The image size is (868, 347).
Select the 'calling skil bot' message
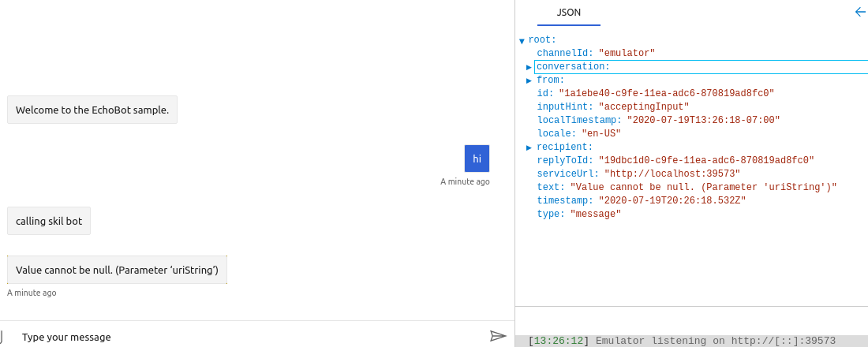point(49,221)
